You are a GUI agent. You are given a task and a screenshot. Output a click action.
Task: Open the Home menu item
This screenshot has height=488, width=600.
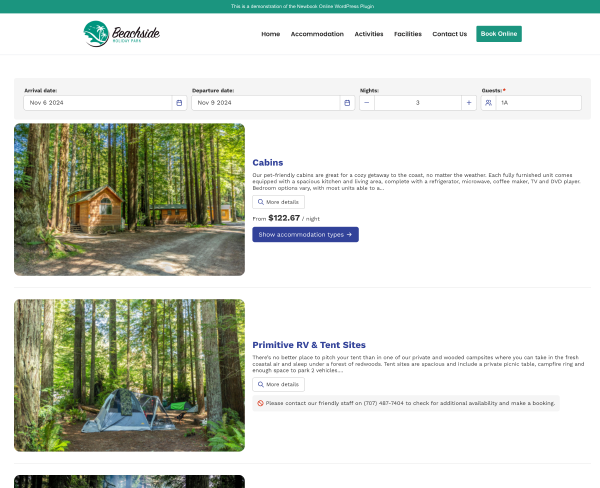(x=271, y=34)
